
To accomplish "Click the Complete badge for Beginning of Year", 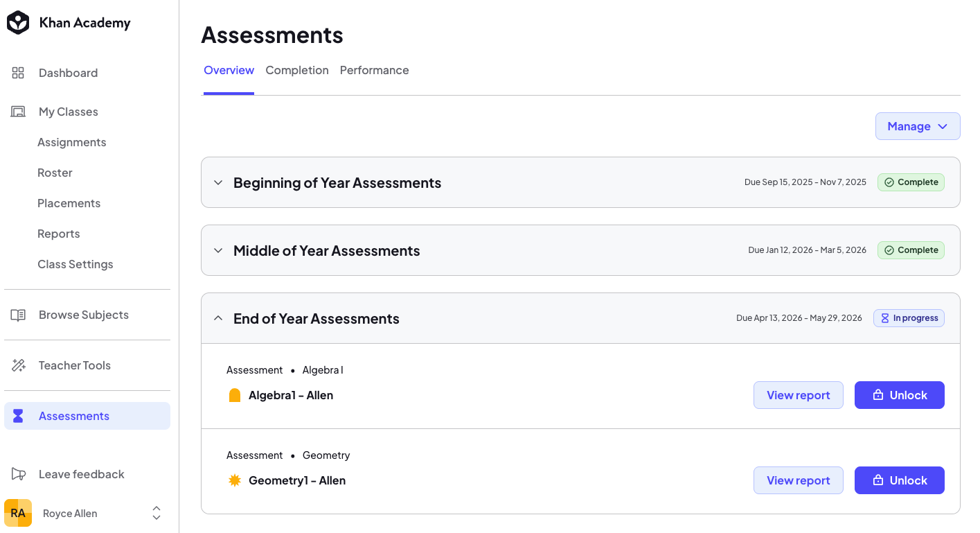I will coord(911,182).
